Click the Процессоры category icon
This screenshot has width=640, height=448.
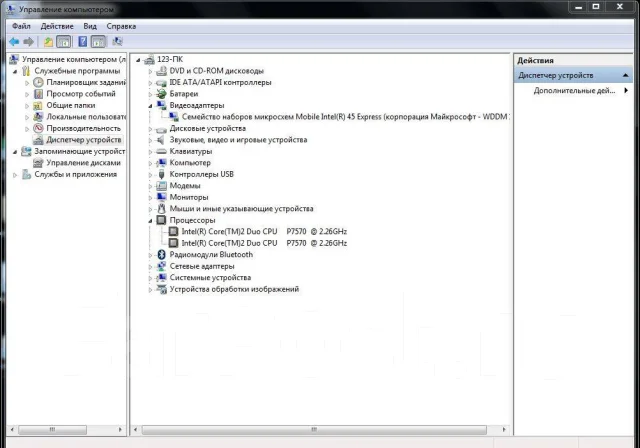pyautogui.click(x=162, y=220)
